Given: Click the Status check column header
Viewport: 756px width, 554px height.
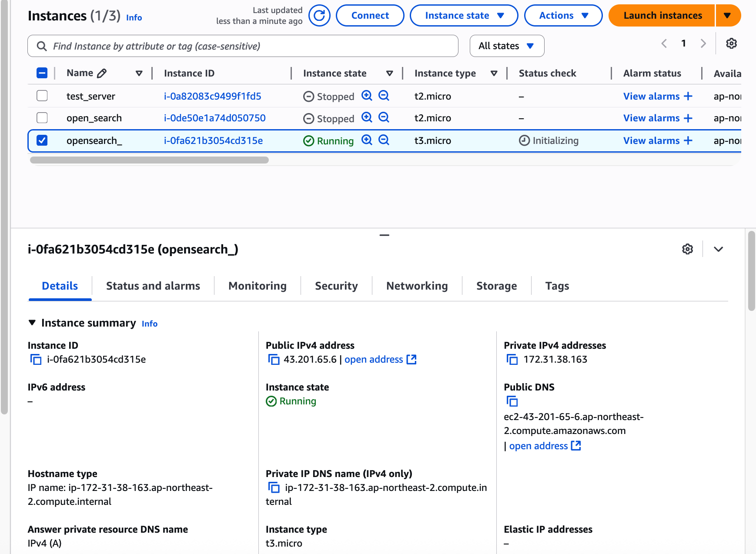Looking at the screenshot, I should click(x=547, y=73).
